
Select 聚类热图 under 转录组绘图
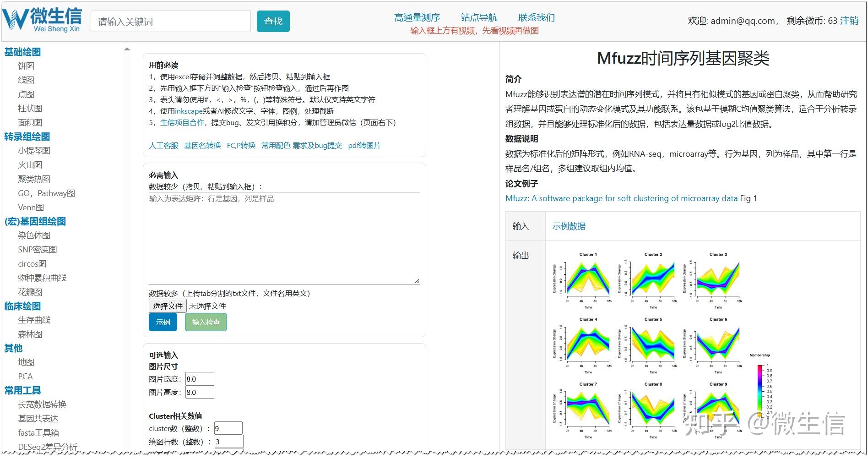click(x=34, y=179)
